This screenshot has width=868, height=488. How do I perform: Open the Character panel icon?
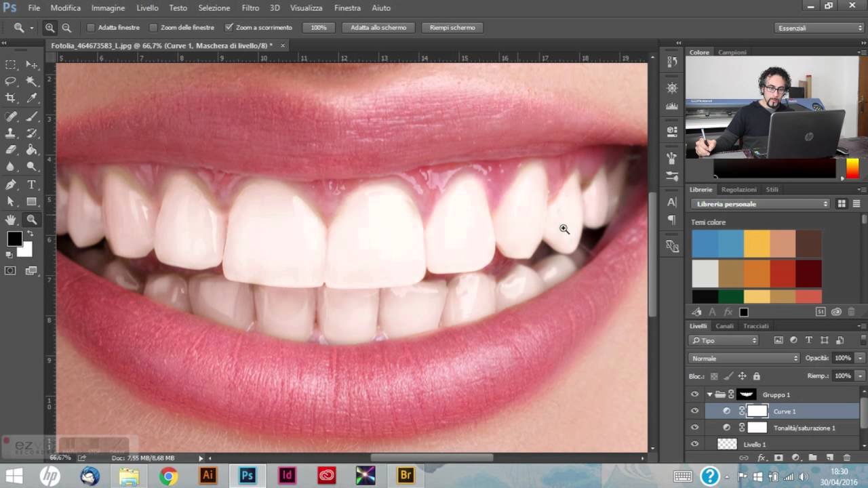point(672,202)
